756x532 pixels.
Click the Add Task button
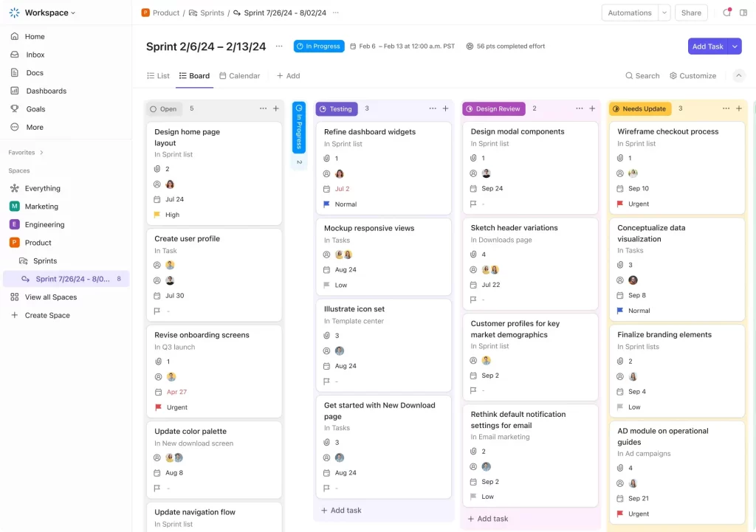point(707,46)
